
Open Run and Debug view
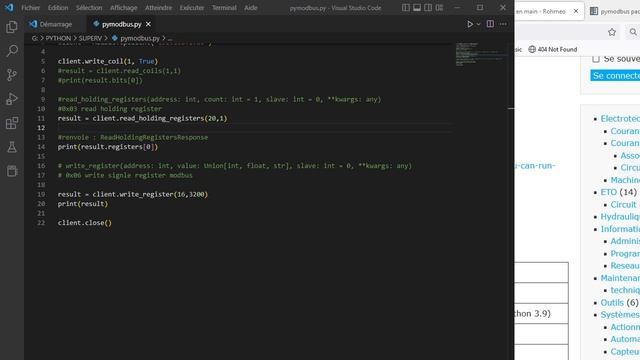12,99
